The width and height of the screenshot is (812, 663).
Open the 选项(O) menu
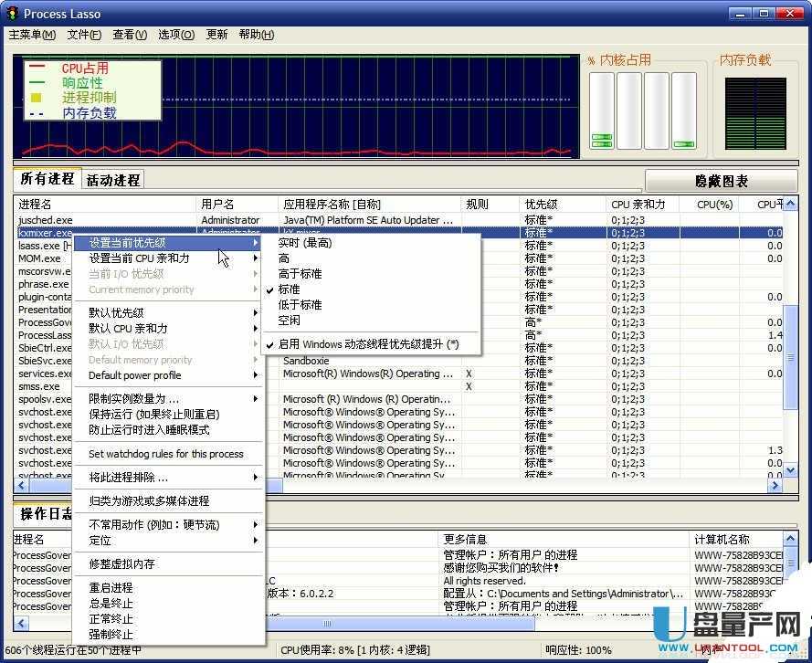click(176, 35)
